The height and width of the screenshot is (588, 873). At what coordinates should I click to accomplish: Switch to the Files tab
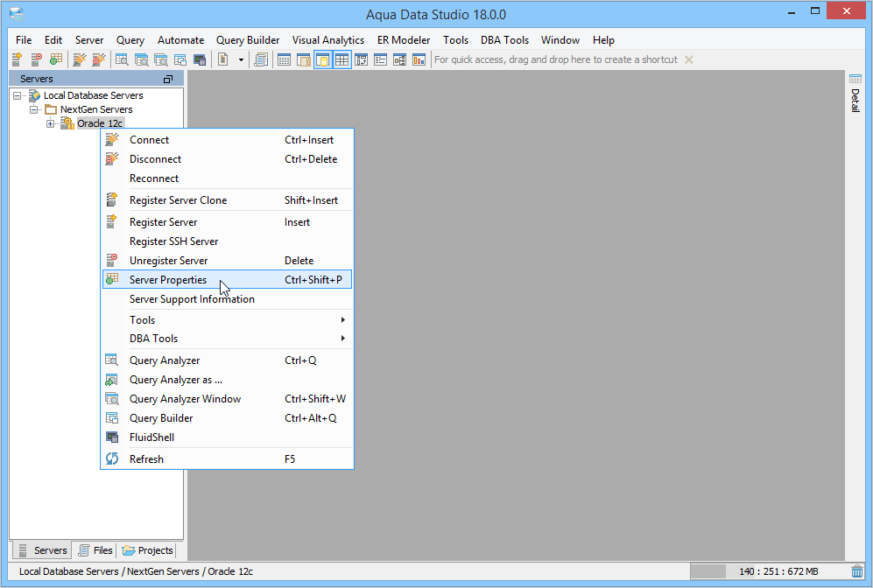coord(95,550)
